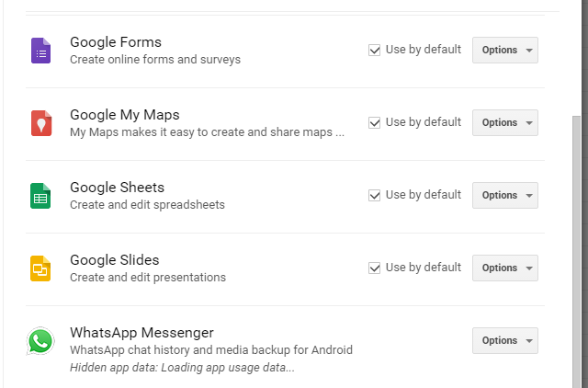
Task: Toggle Google Slides Use by default checkbox
Action: 374,268
